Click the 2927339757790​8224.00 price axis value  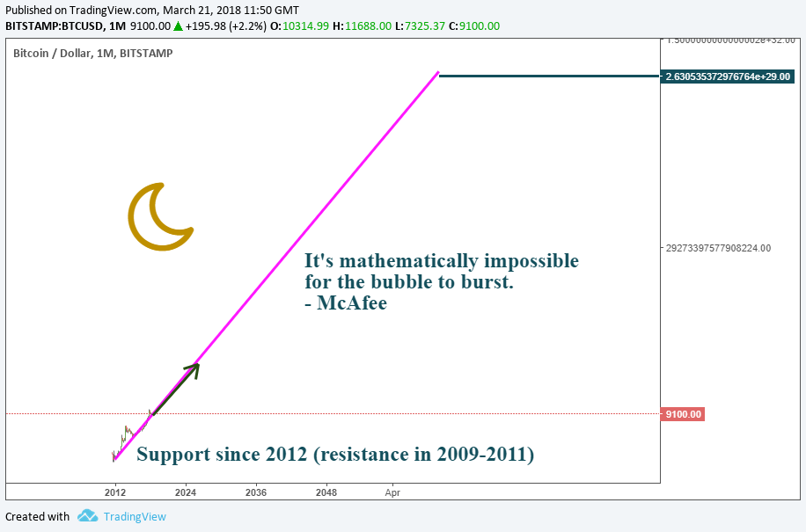click(x=718, y=248)
